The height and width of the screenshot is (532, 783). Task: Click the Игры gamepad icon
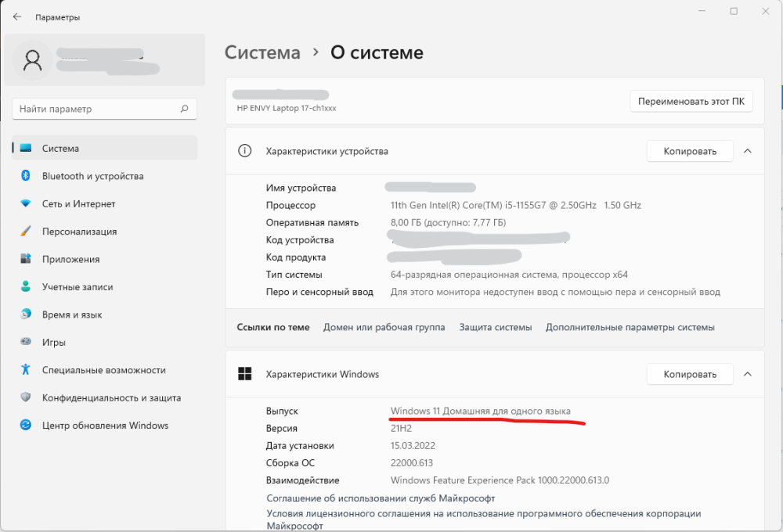click(26, 343)
